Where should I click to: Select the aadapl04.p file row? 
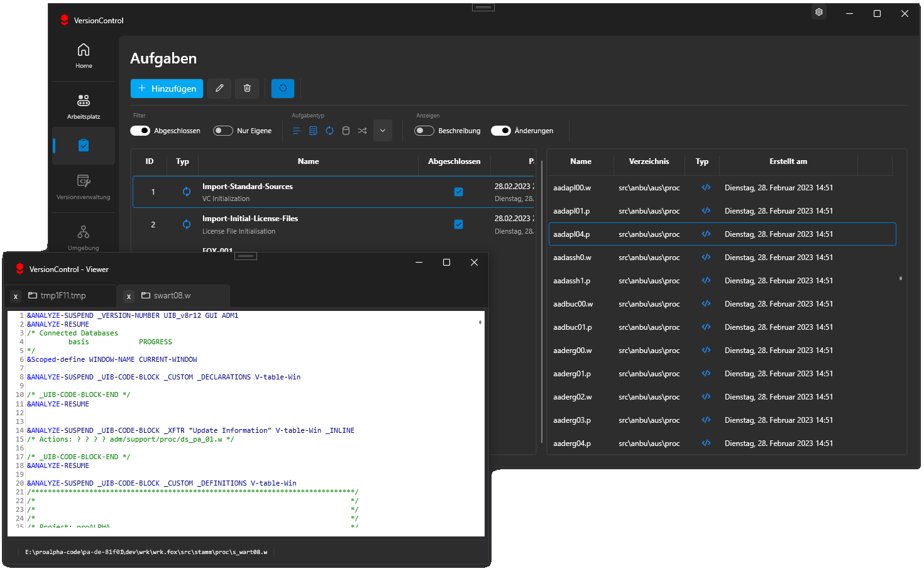(691, 234)
